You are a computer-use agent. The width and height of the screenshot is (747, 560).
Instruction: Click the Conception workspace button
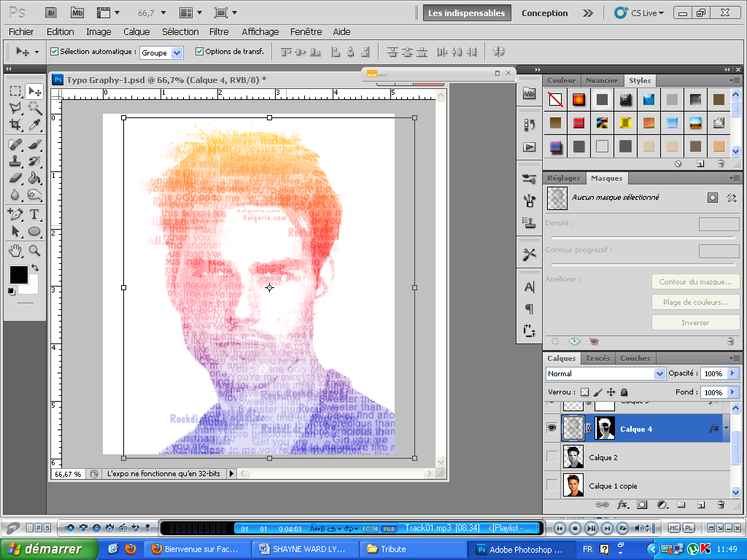pos(544,13)
